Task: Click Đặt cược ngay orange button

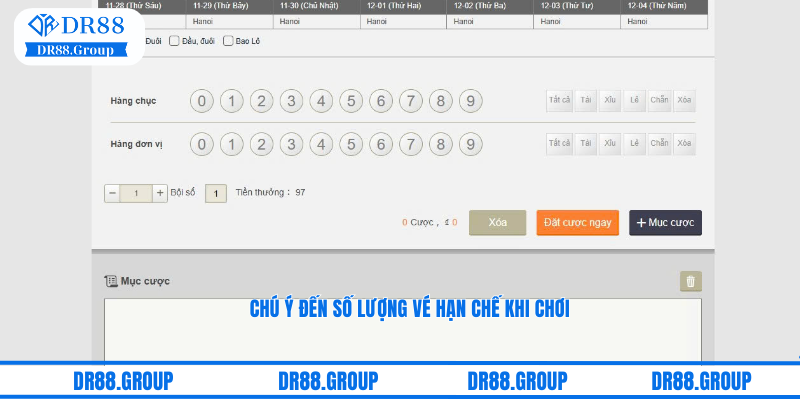Action: 578,223
